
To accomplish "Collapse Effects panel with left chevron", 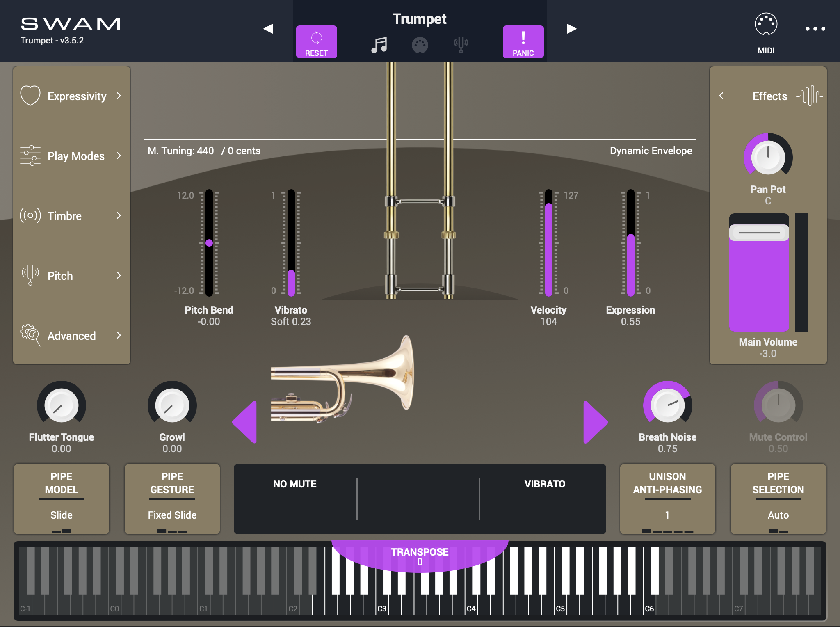I will (x=721, y=96).
